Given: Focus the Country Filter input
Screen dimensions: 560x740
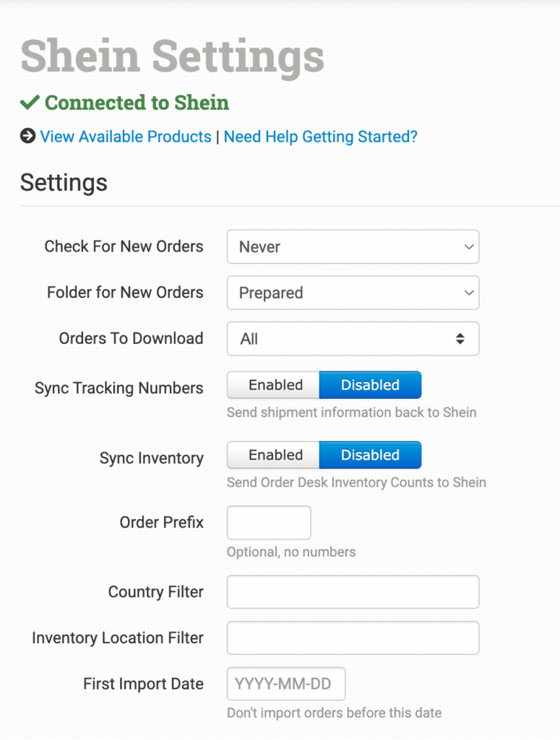Looking at the screenshot, I should pyautogui.click(x=353, y=592).
